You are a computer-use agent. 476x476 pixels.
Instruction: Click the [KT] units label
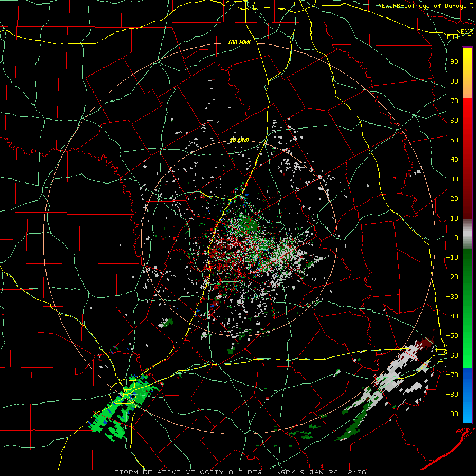[x=452, y=36]
